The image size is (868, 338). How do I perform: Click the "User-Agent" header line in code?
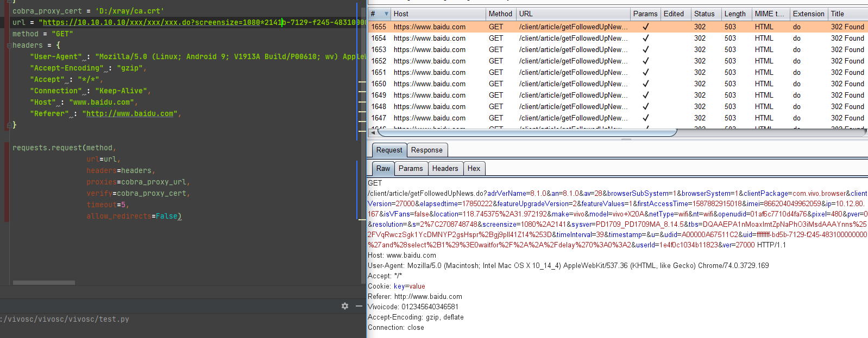[197, 56]
